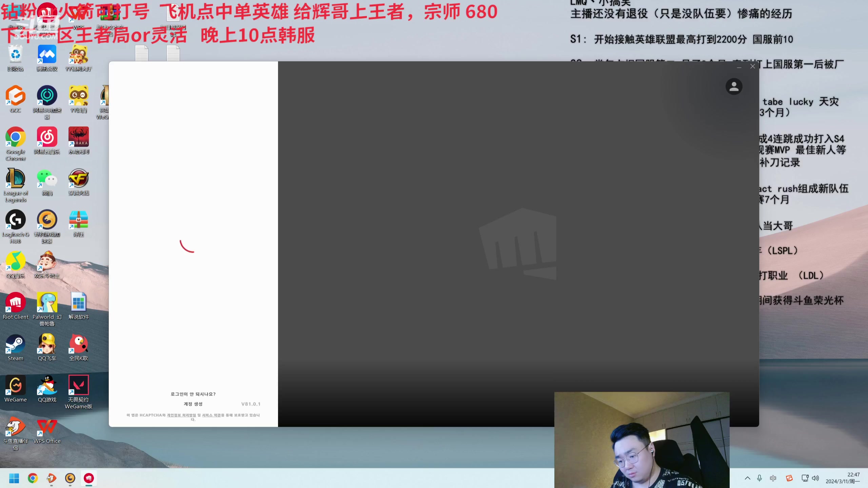Open Chrome from the taskbar

tap(33, 478)
